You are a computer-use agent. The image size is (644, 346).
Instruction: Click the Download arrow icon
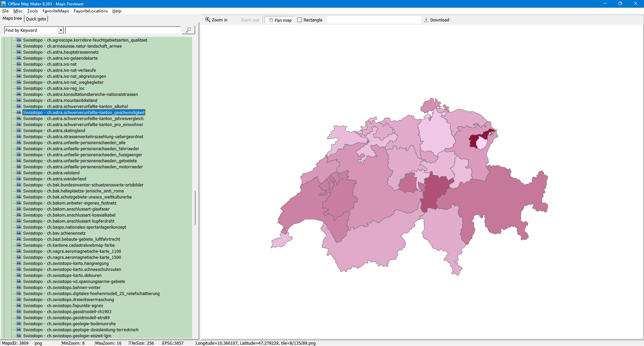426,20
